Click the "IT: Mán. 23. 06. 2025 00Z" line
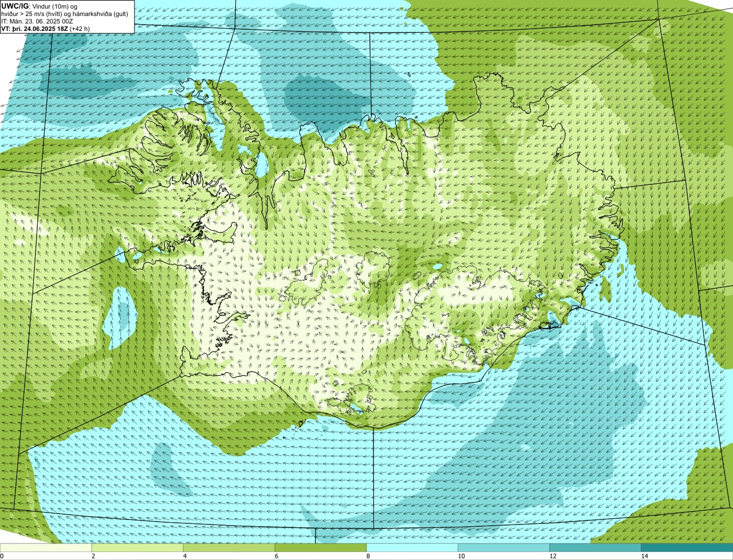Viewport: 733px width, 560px height. coord(37,21)
